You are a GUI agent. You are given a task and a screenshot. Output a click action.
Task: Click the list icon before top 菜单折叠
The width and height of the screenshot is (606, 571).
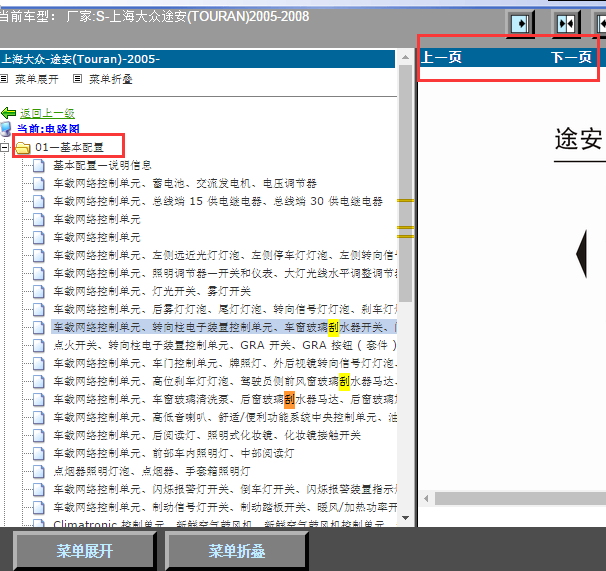(77, 79)
